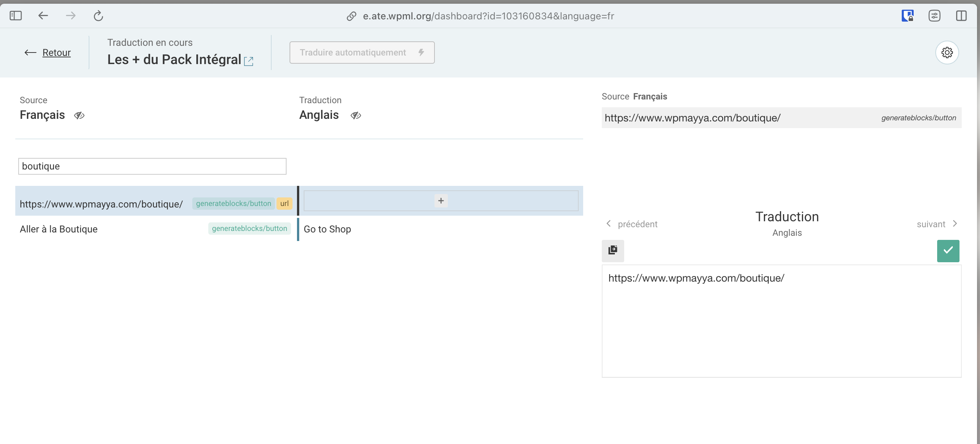980x444 pixels.
Task: Reload the page with the browser refresh icon
Action: (98, 16)
